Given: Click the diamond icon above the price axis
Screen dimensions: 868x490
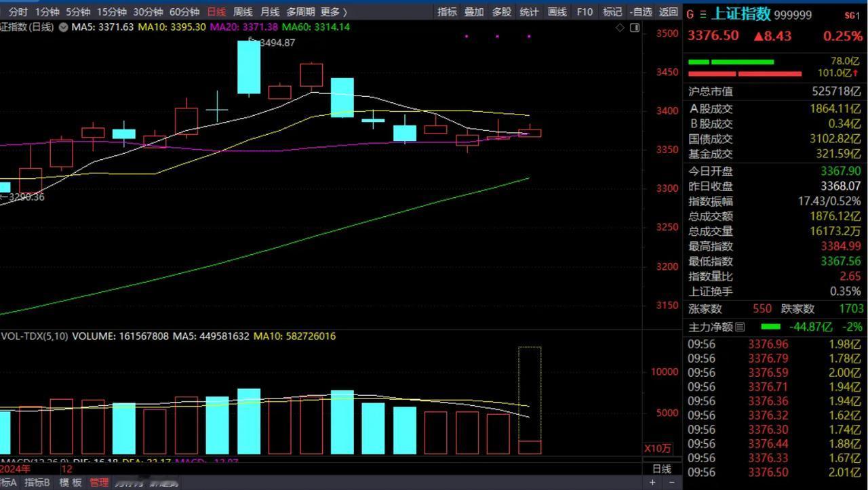Looking at the screenshot, I should click(620, 27).
